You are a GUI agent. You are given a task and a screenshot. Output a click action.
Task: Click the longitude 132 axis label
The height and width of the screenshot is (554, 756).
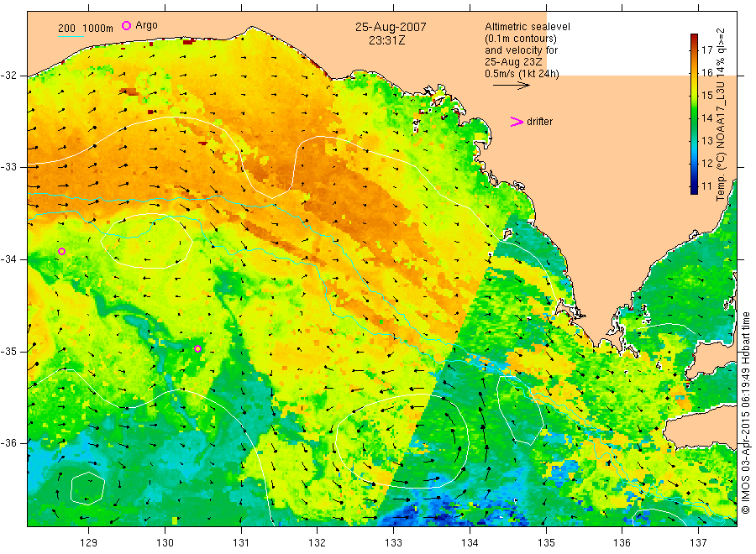(318, 543)
